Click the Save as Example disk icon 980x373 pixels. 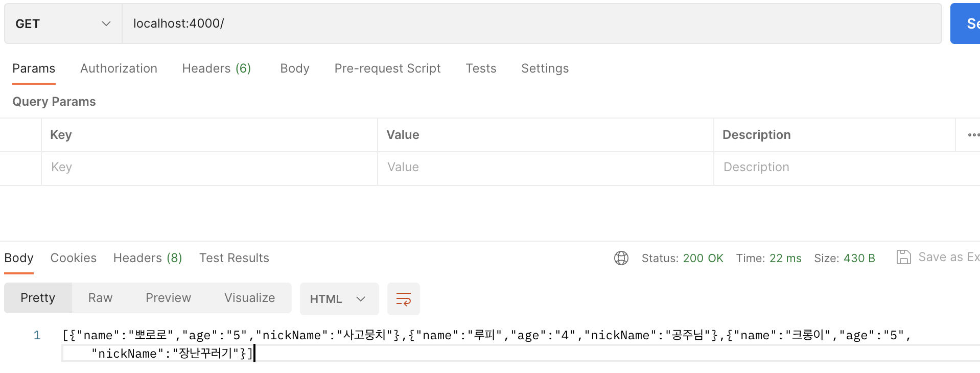903,257
